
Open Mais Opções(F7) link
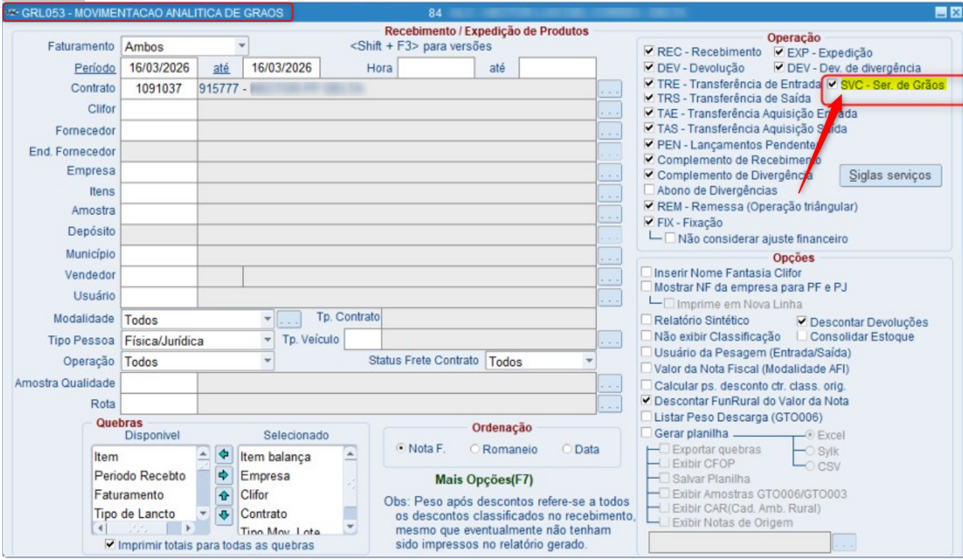click(483, 480)
